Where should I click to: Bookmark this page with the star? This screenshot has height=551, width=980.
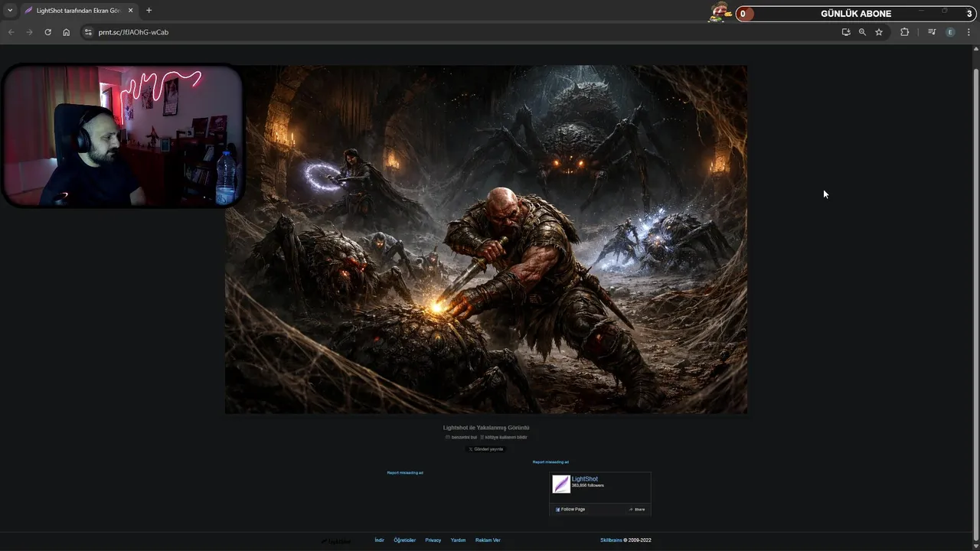(879, 32)
